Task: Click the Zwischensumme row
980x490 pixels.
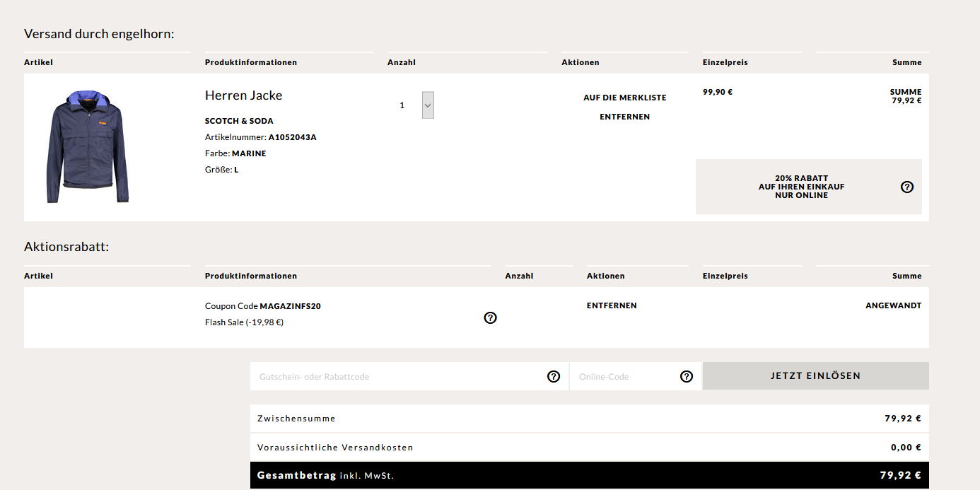Action: pyautogui.click(x=589, y=419)
